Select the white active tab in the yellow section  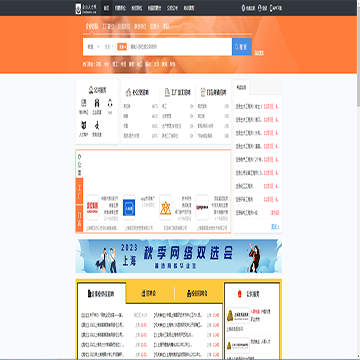[102, 294]
